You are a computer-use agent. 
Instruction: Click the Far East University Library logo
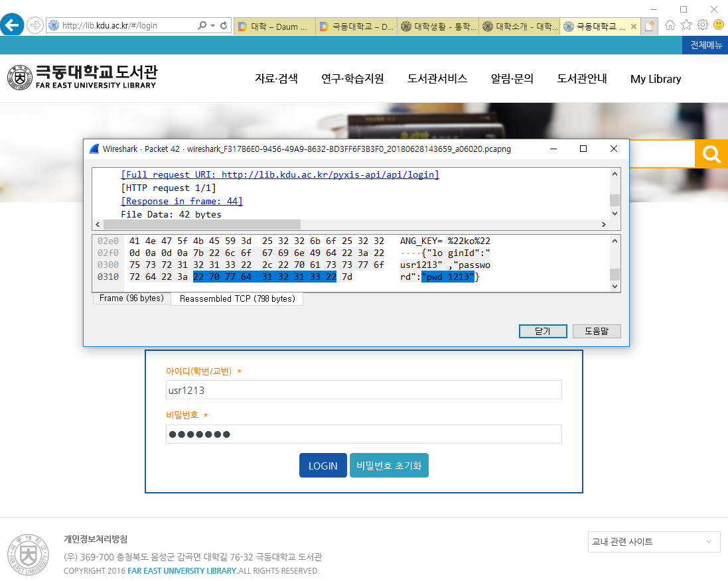pos(82,78)
